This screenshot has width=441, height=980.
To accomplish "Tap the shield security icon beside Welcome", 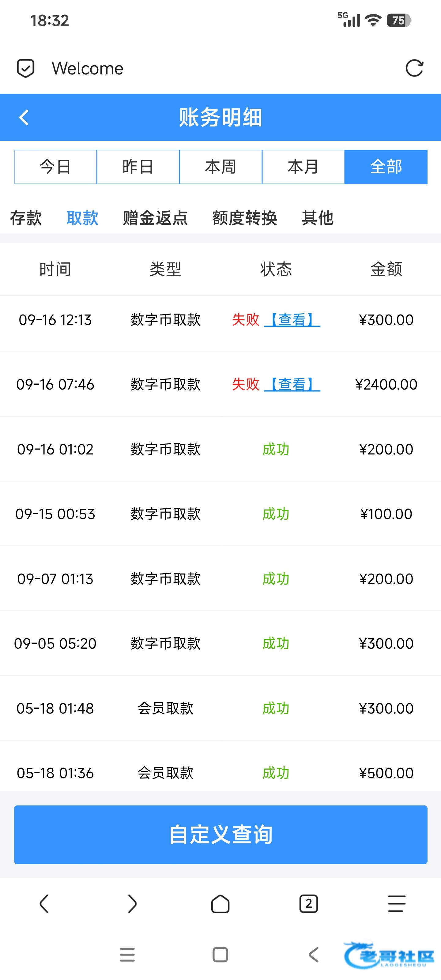I will click(x=25, y=69).
